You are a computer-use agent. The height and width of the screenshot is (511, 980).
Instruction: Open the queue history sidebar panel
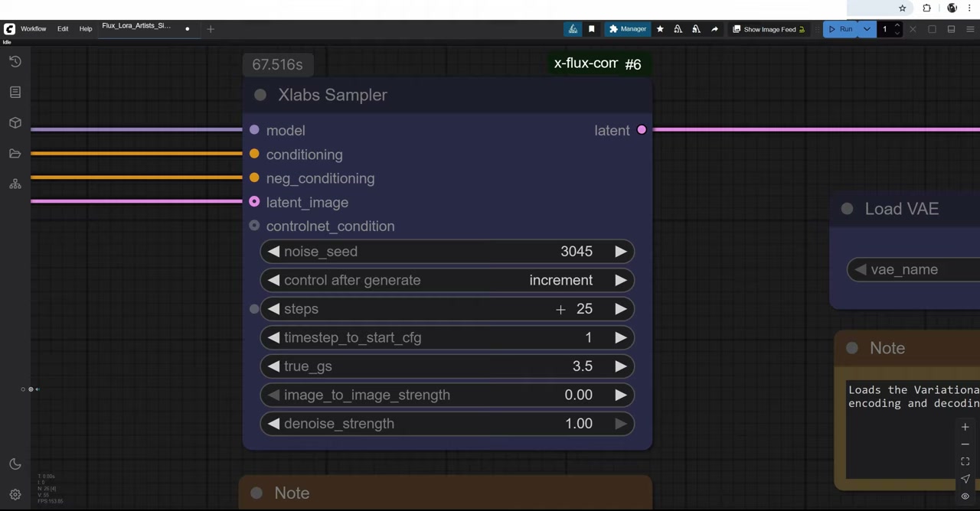pyautogui.click(x=15, y=61)
